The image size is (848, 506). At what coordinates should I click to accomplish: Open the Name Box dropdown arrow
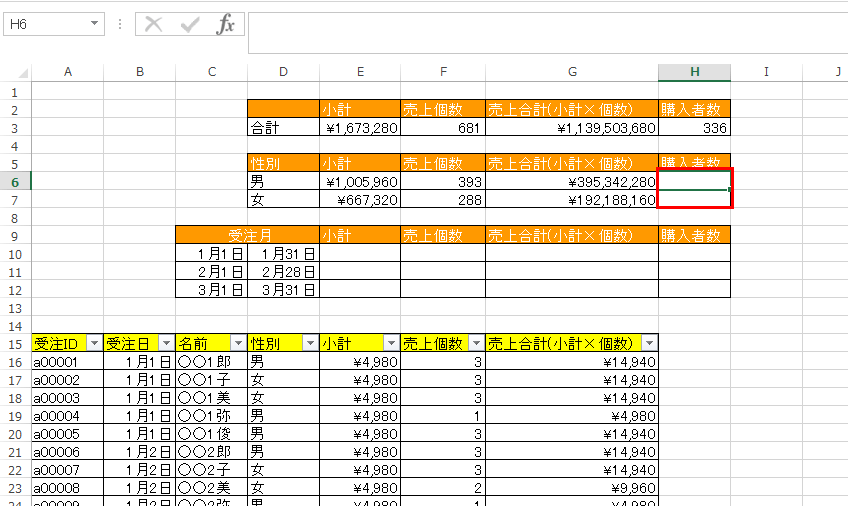[x=95, y=24]
